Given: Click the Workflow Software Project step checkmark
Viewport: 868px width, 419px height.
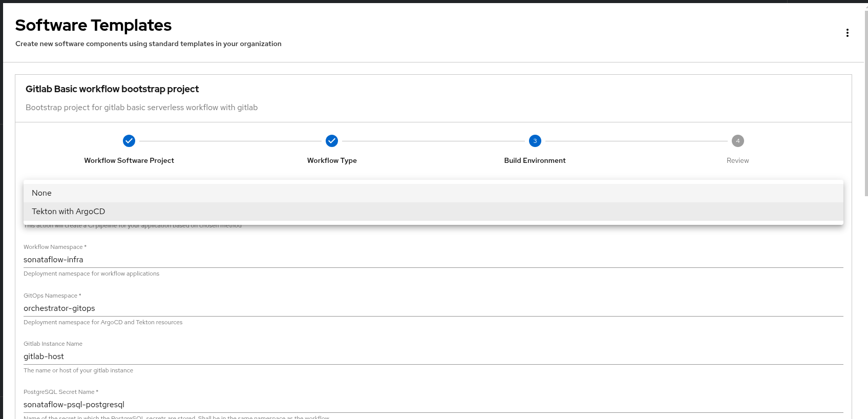Looking at the screenshot, I should pos(129,140).
